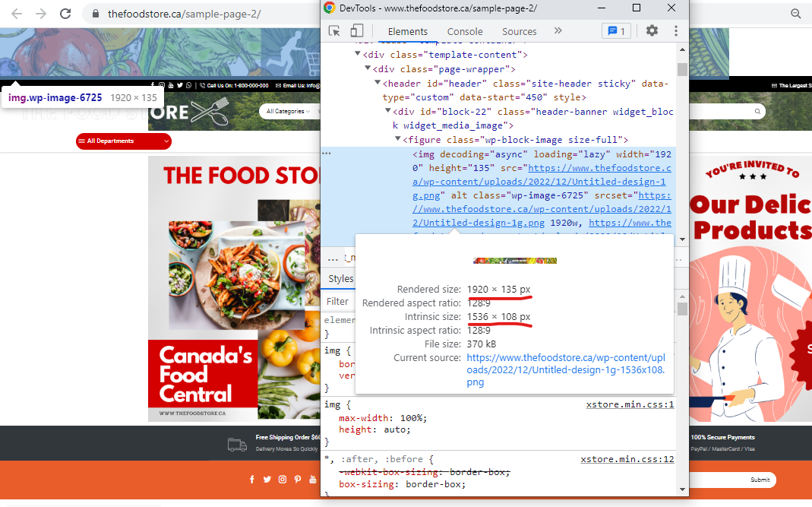Screen dimensions: 812x507
Task: Click header search magnifier icon
Action: click(x=757, y=112)
